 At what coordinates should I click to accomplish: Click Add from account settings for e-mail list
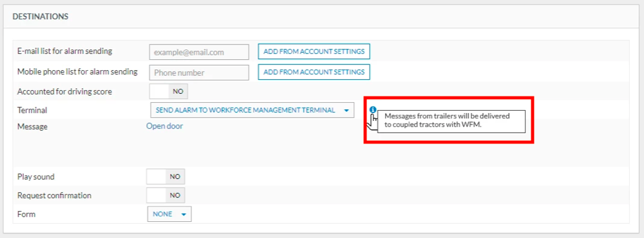[314, 51]
